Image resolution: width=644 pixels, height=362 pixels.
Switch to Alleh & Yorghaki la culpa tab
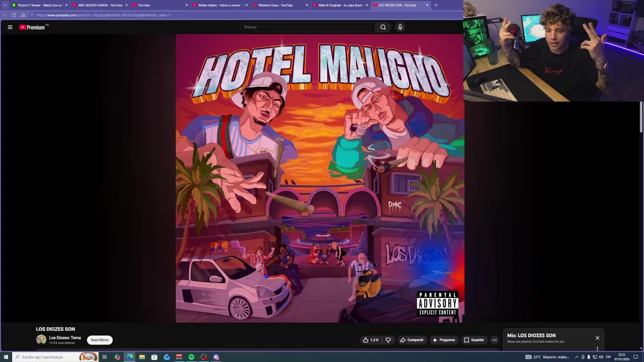(x=339, y=5)
